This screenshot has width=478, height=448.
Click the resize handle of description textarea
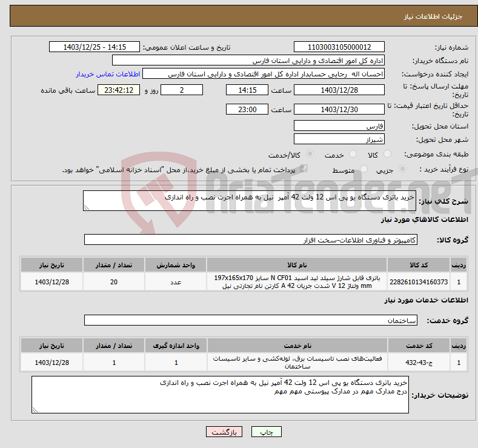click(x=87, y=208)
